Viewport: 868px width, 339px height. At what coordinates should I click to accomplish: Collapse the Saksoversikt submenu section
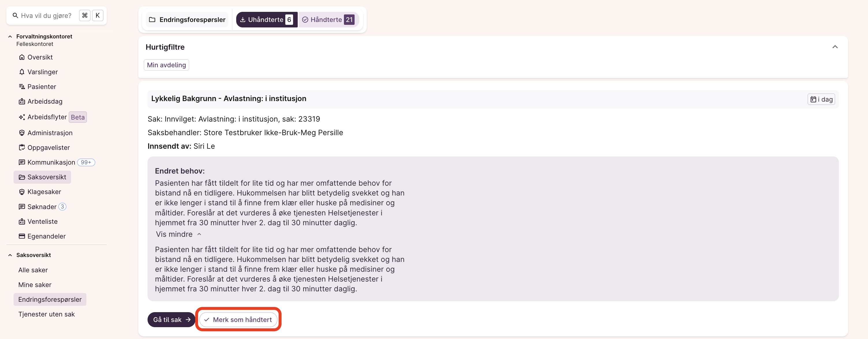[10, 255]
